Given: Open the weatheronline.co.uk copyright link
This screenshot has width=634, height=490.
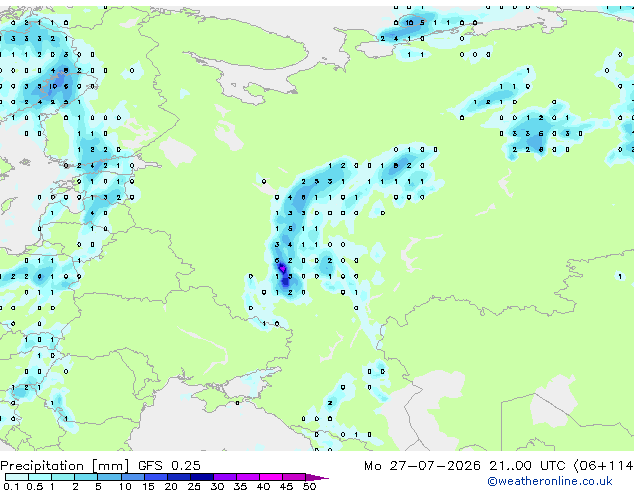Looking at the screenshot, I should click(x=550, y=481).
